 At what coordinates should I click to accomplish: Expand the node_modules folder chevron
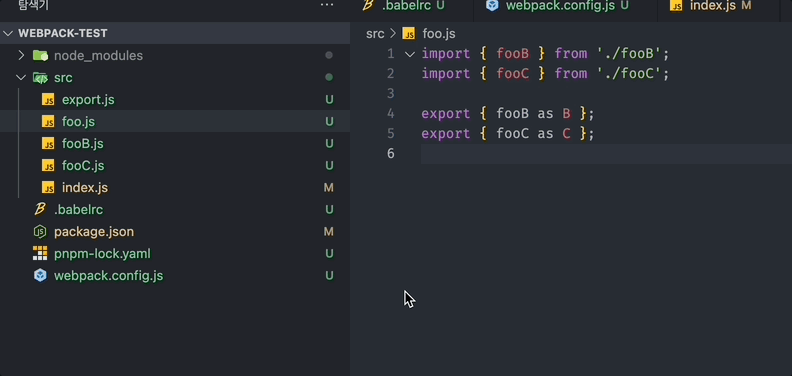[21, 55]
